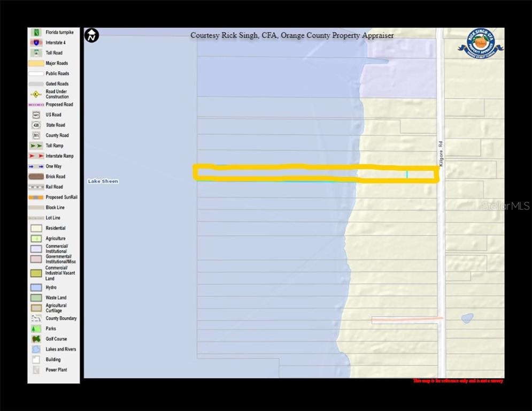Click the Interstate 4 shield icon
Screen dimensions: 532x411
pyautogui.click(x=36, y=42)
